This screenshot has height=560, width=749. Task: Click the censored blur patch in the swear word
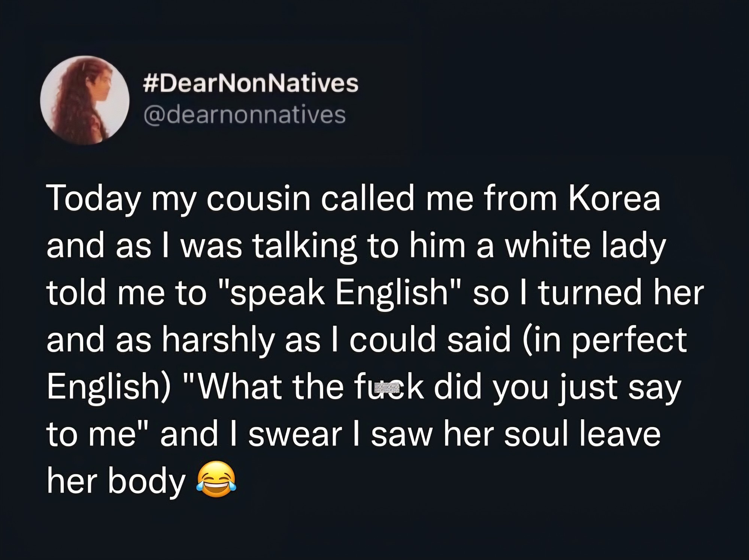point(385,387)
